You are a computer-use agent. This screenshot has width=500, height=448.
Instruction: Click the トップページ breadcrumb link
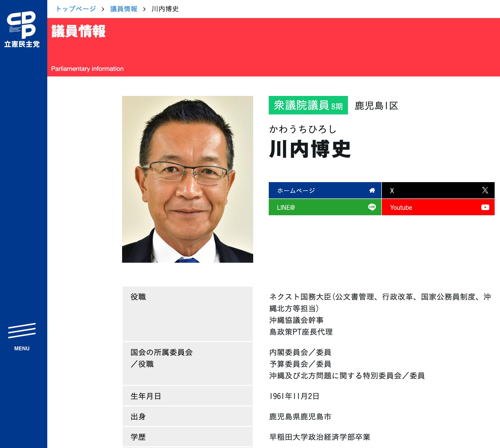[76, 9]
